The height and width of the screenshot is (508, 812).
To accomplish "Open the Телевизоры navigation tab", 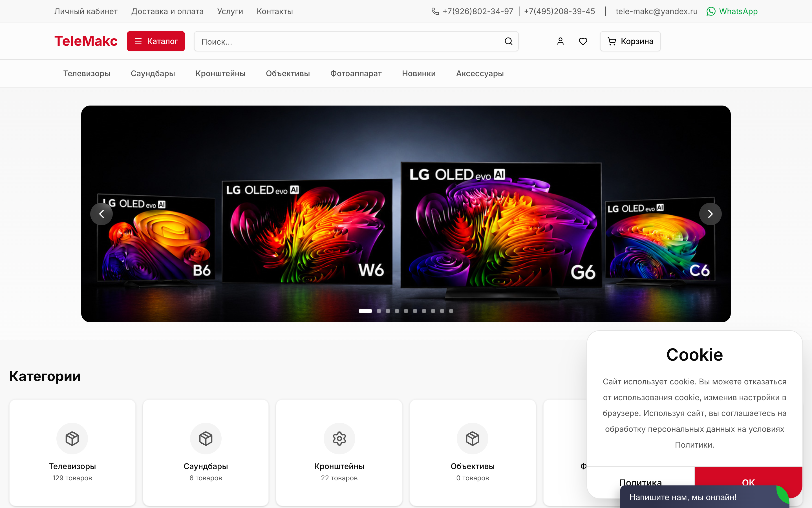I will pyautogui.click(x=87, y=74).
